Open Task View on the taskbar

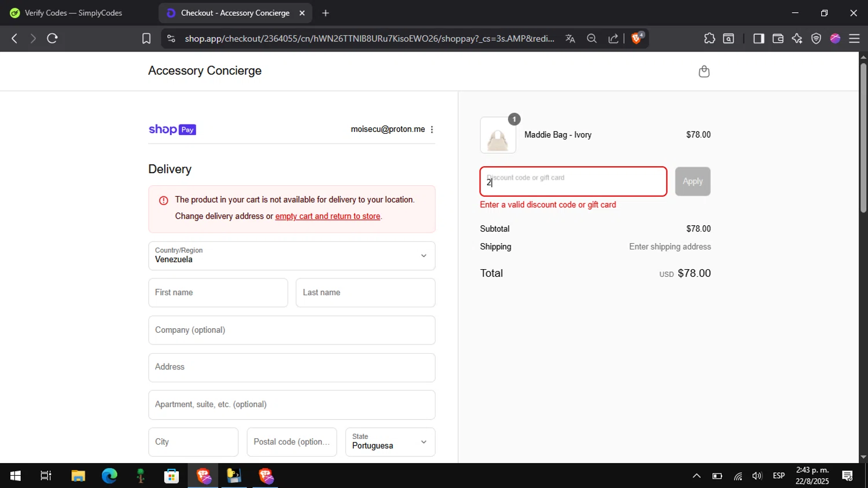tap(46, 476)
